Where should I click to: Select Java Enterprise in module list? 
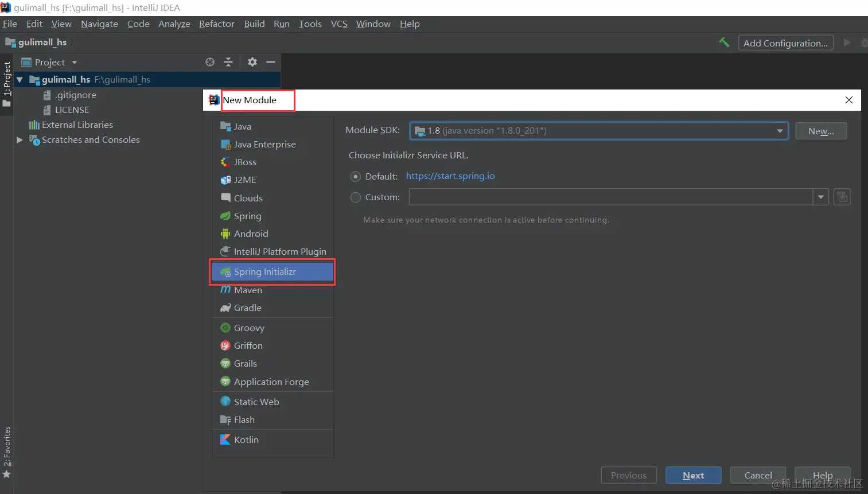[x=273, y=145]
